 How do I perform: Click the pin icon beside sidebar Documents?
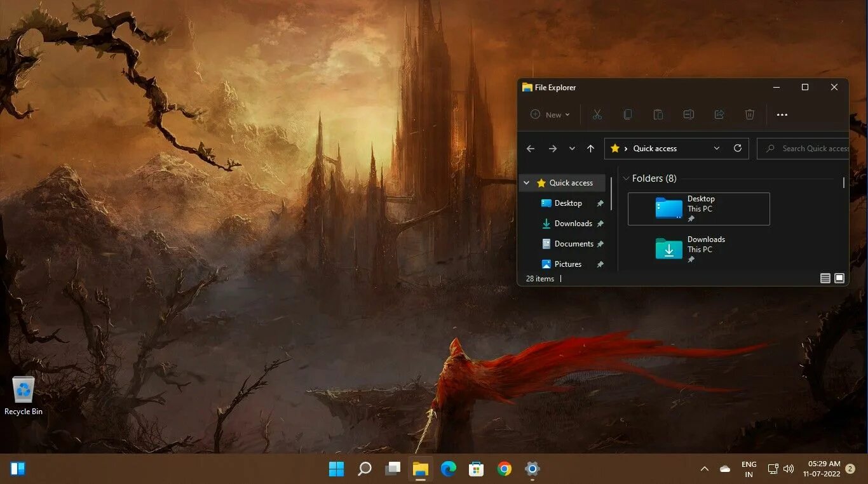(x=600, y=244)
